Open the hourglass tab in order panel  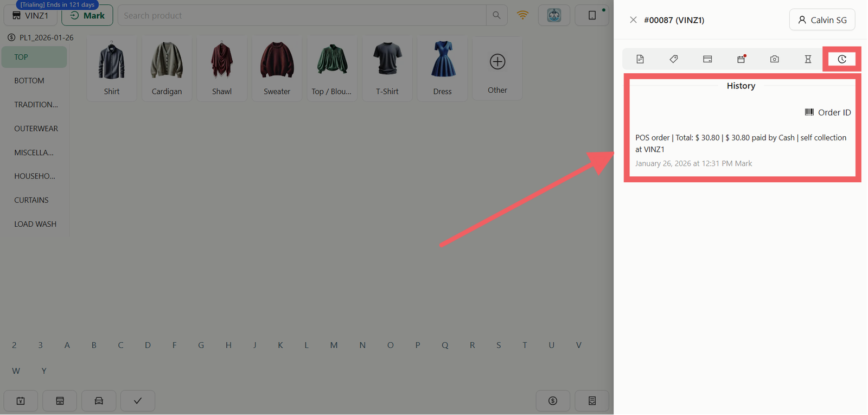(x=808, y=59)
